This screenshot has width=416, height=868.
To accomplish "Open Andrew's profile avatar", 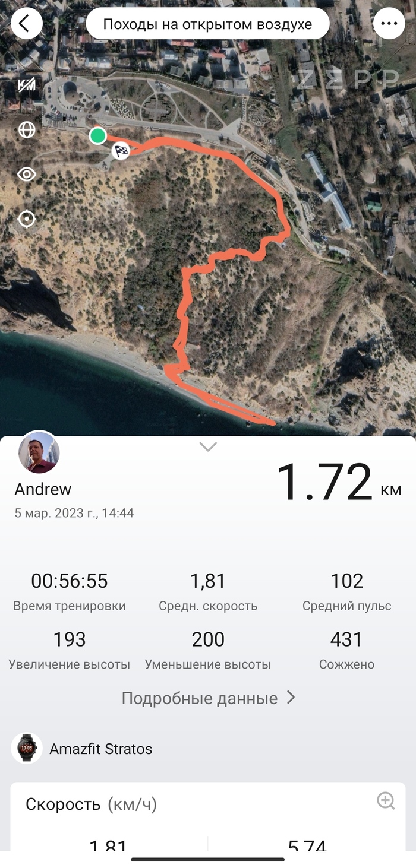I will [x=39, y=452].
